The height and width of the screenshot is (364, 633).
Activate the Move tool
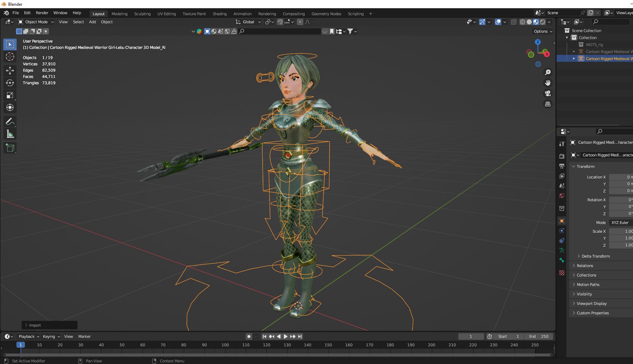tap(10, 70)
